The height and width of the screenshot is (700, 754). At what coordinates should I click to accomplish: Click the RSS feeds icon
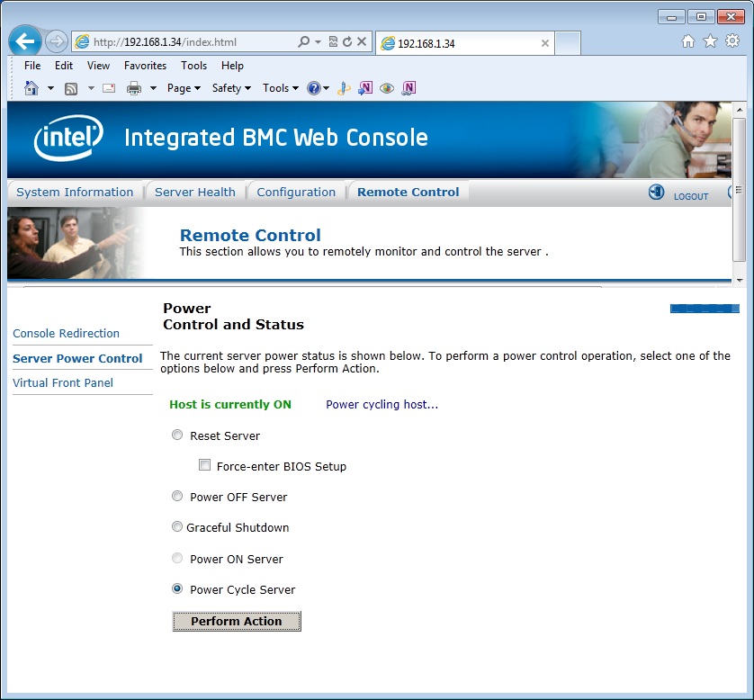[x=71, y=88]
